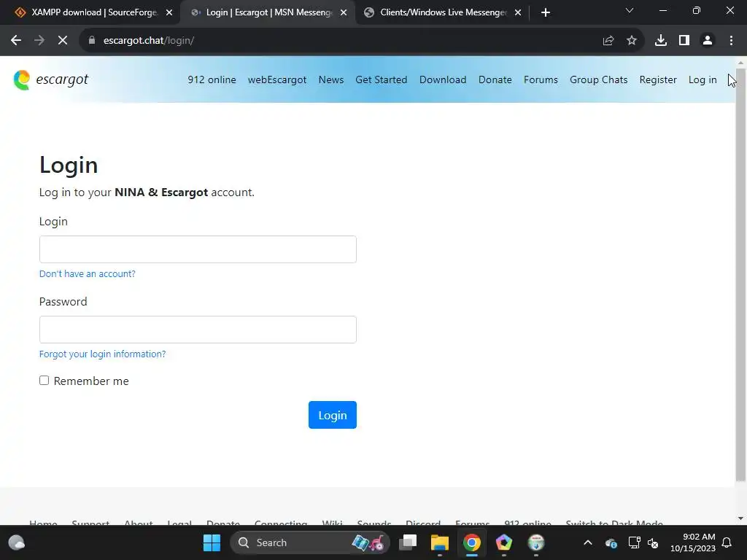
Task: Click the Chrome taskbar icon
Action: click(472, 542)
